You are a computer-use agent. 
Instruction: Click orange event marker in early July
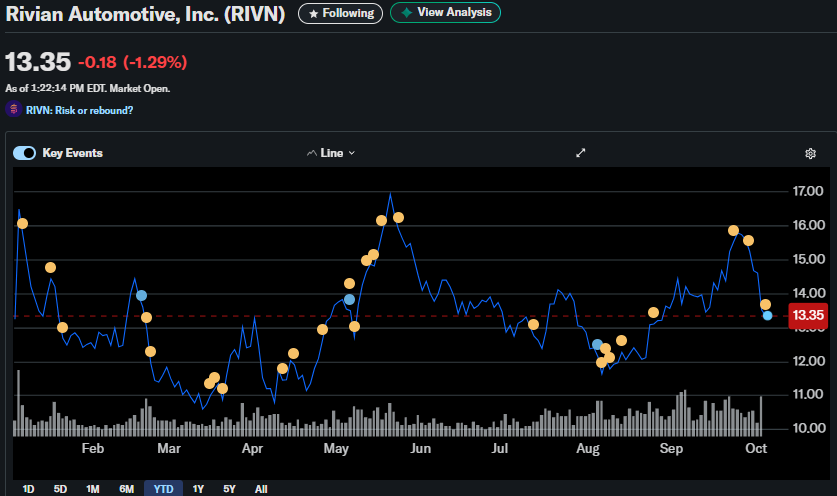coord(533,325)
